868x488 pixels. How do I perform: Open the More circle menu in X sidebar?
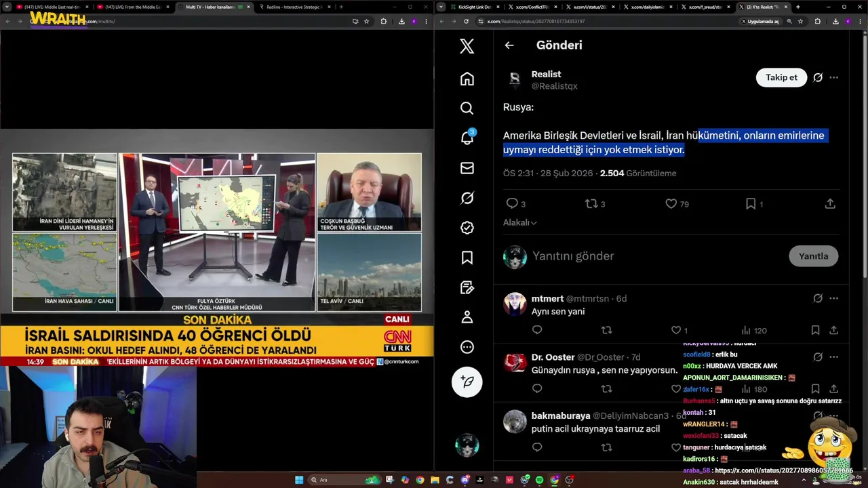click(467, 347)
